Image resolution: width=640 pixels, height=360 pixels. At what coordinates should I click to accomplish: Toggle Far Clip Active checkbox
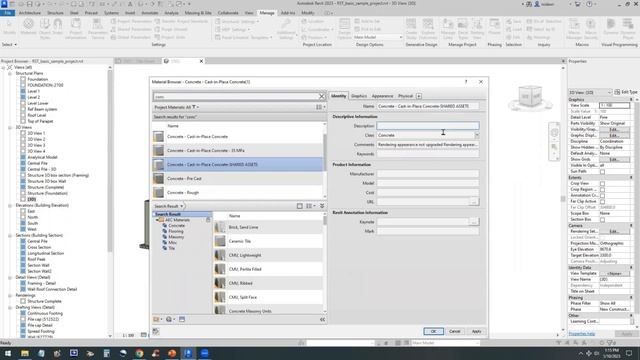(602, 202)
